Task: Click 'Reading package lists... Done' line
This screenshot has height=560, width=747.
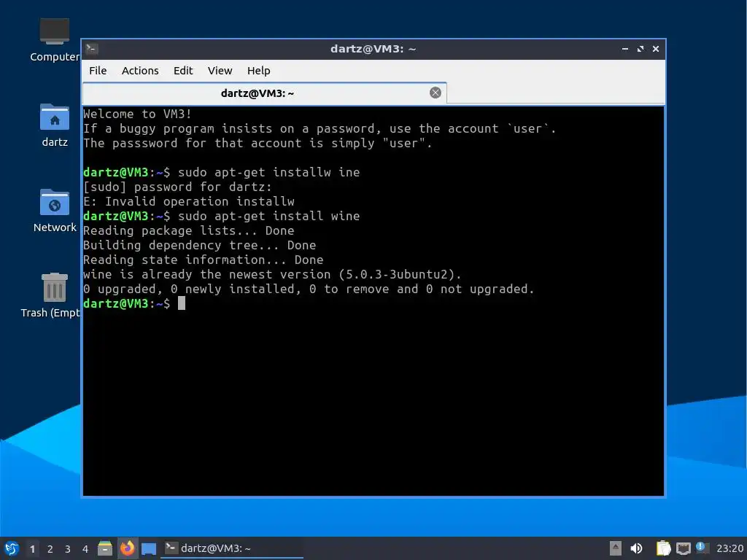Action: [x=188, y=231]
